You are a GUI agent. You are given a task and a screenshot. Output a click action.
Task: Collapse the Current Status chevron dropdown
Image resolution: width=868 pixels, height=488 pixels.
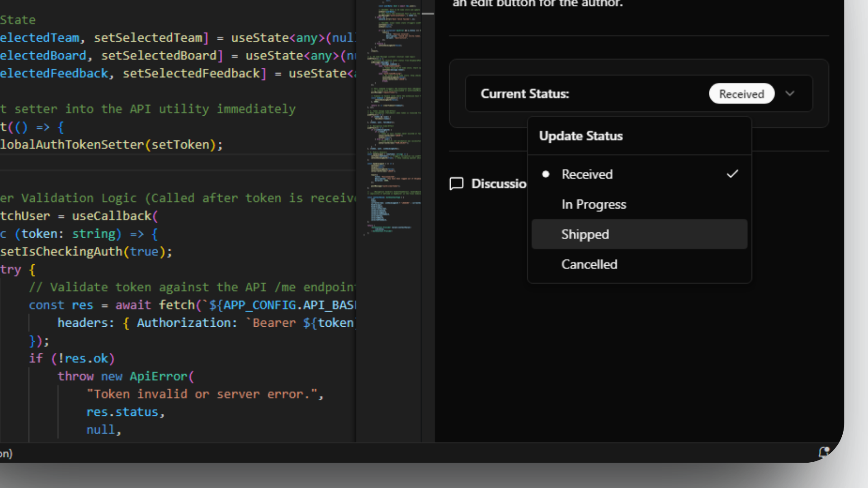pyautogui.click(x=790, y=94)
